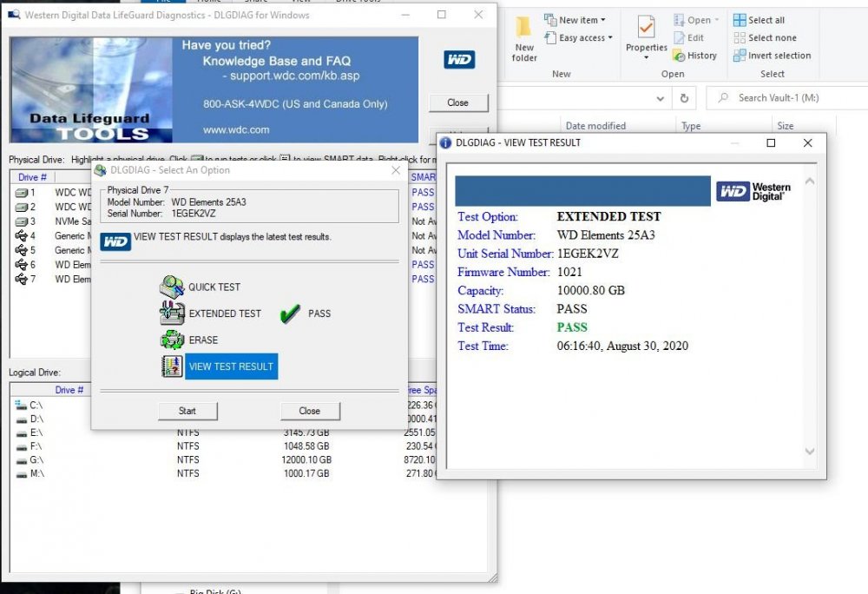The height and width of the screenshot is (594, 868).
Task: Click the View Test Result icon
Action: pyautogui.click(x=172, y=366)
